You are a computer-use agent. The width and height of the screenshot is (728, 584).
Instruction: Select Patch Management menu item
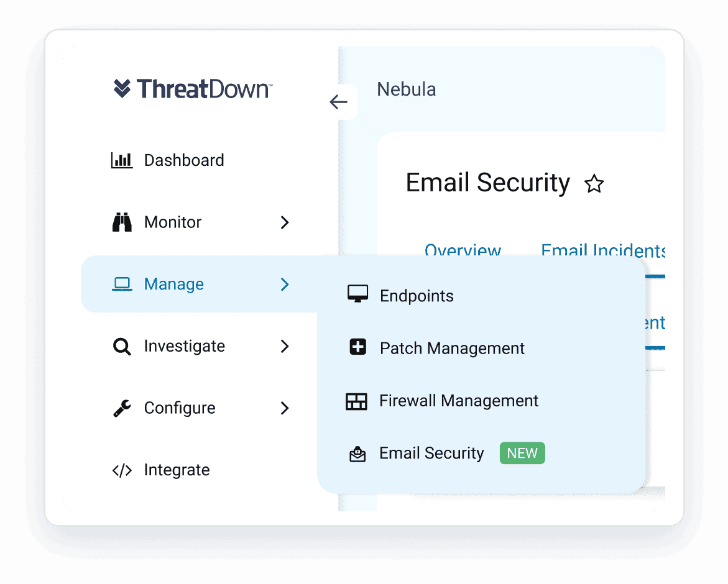[452, 349]
